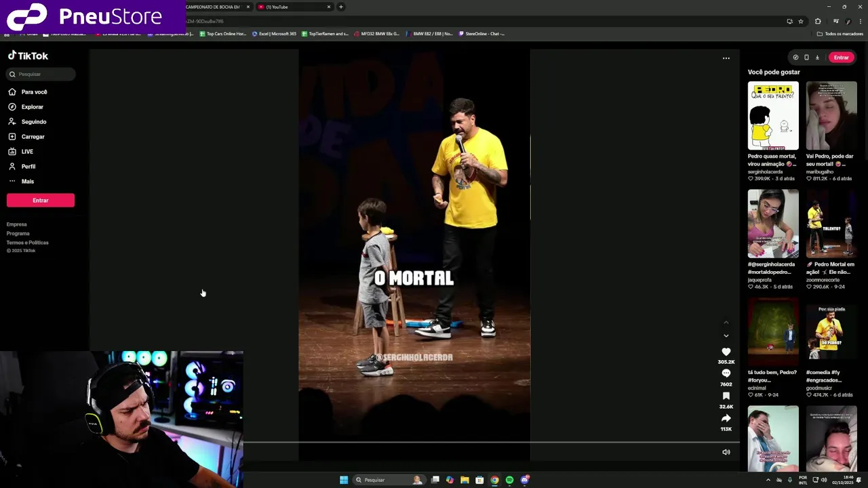The image size is (868, 488).
Task: Open Discord from the taskbar
Action: tap(525, 480)
